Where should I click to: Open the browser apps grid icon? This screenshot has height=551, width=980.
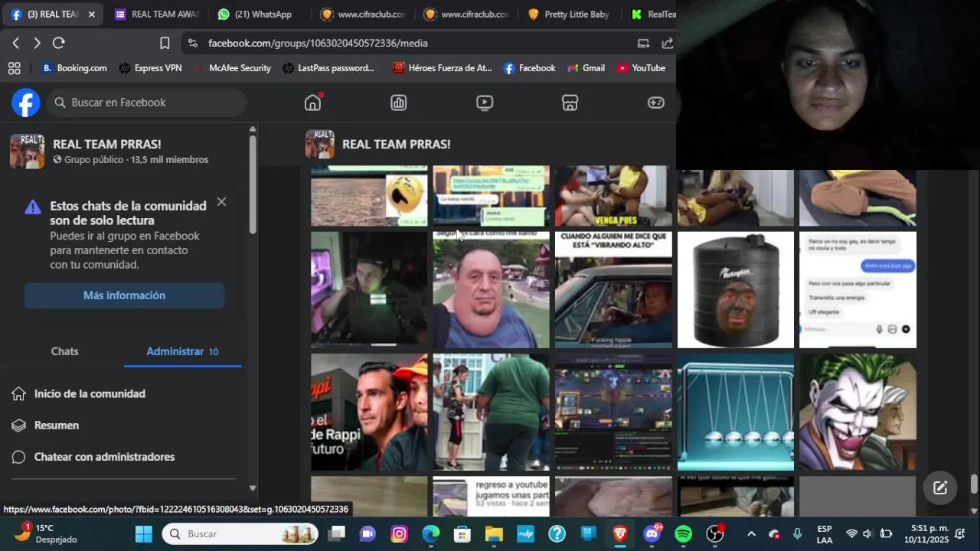click(14, 68)
